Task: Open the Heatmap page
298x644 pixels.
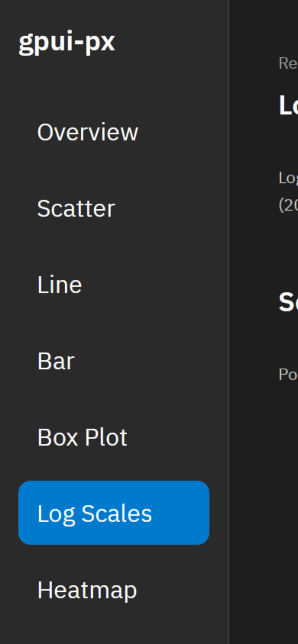Action: [114, 590]
